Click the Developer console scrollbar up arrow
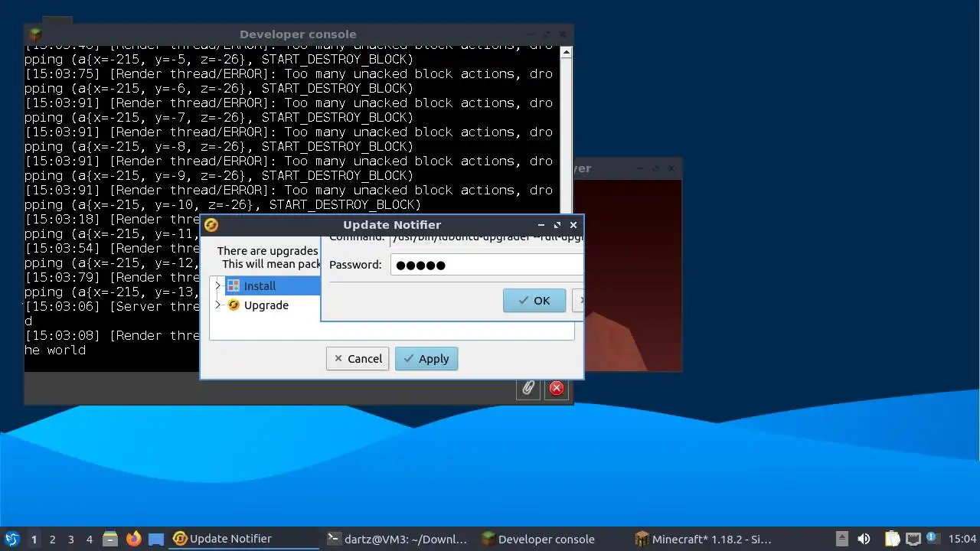Image resolution: width=980 pixels, height=551 pixels. 566,53
